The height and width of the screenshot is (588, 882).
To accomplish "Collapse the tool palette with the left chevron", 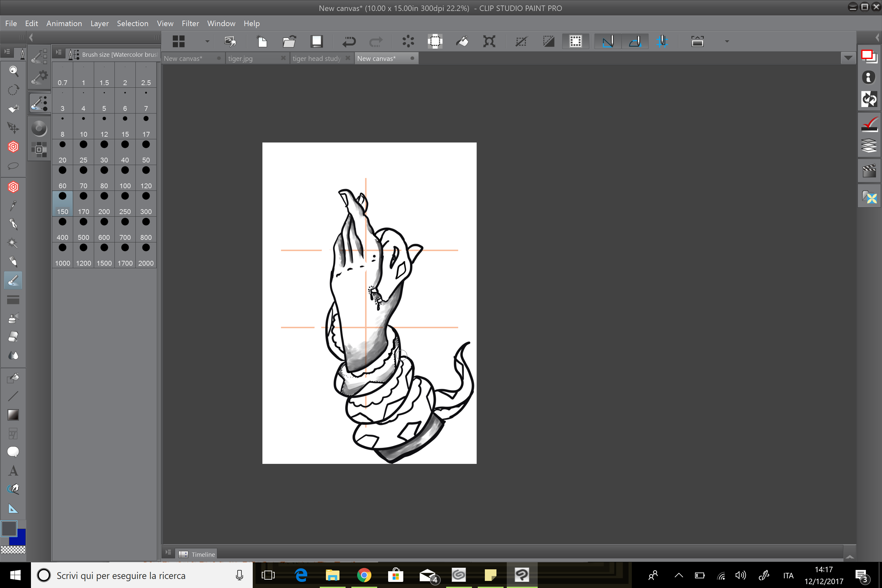I will [x=32, y=37].
